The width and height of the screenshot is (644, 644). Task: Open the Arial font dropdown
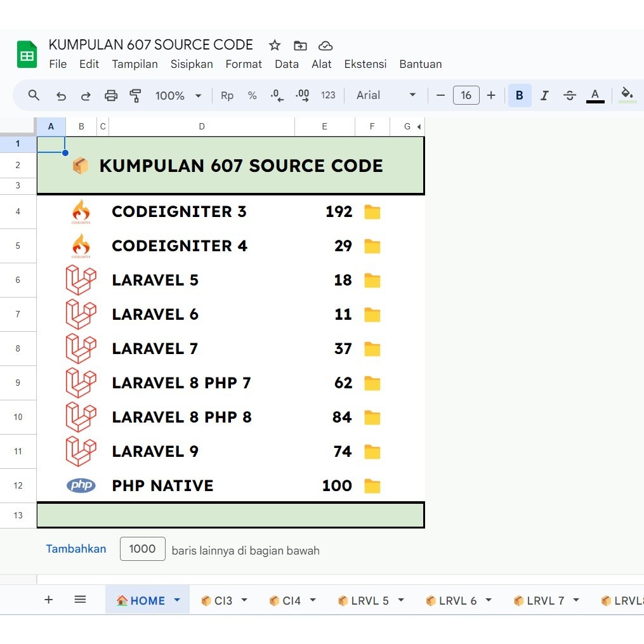pyautogui.click(x=386, y=95)
